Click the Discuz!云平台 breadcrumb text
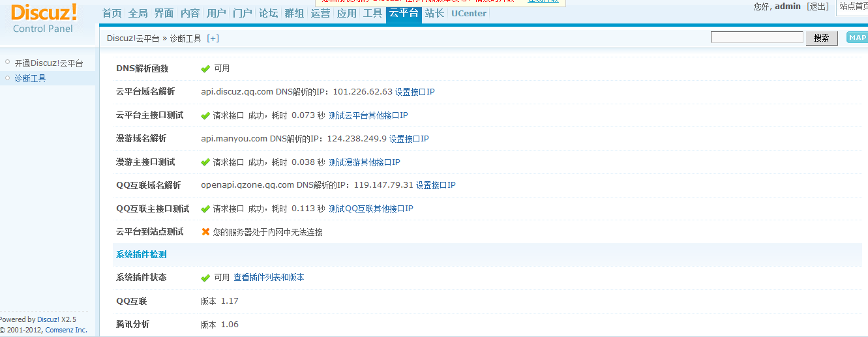868x337 pixels. [133, 38]
